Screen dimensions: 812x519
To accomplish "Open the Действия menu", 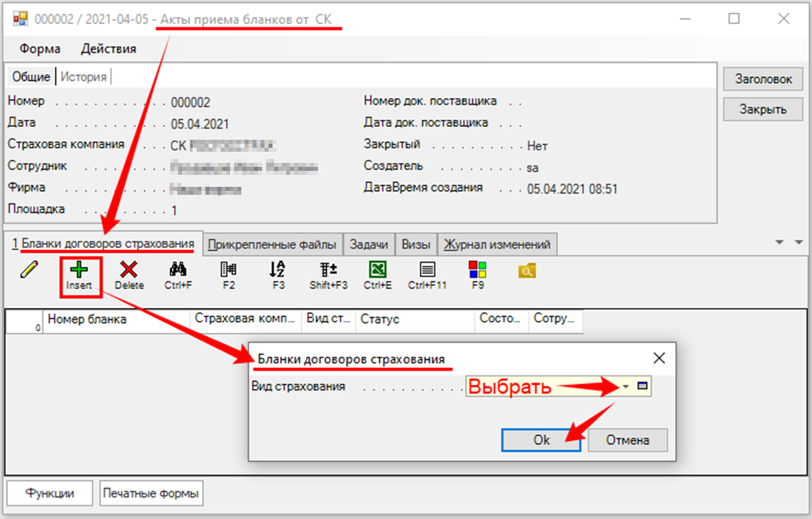I will (108, 49).
